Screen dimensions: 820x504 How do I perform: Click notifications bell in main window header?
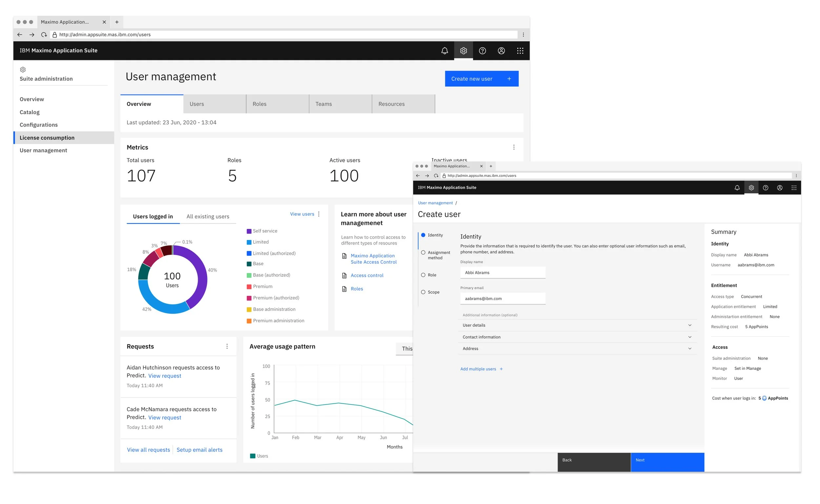(444, 51)
